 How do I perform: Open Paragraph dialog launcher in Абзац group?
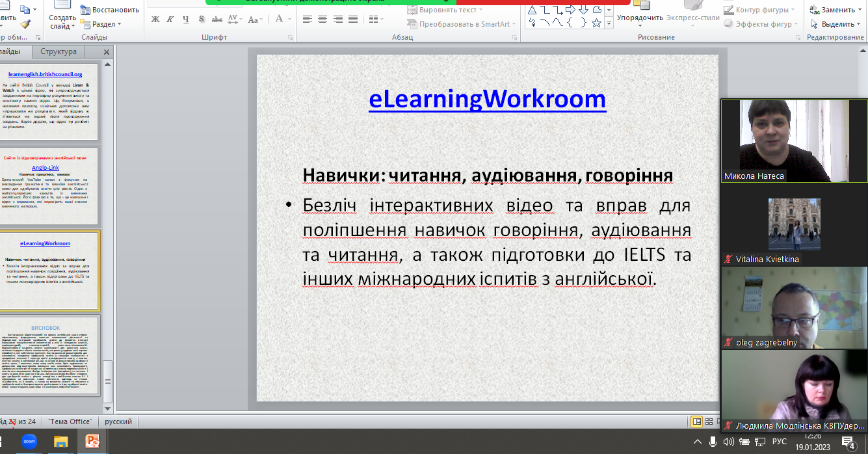coord(516,38)
